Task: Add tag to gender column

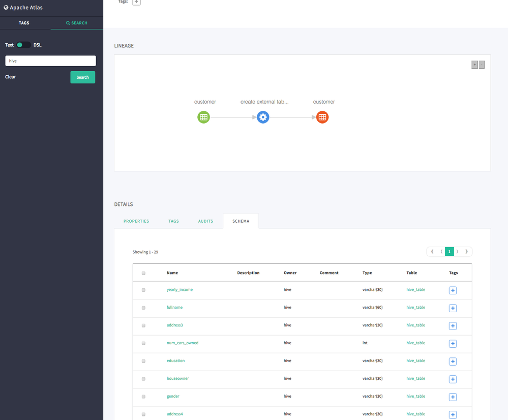Action: coord(453,397)
